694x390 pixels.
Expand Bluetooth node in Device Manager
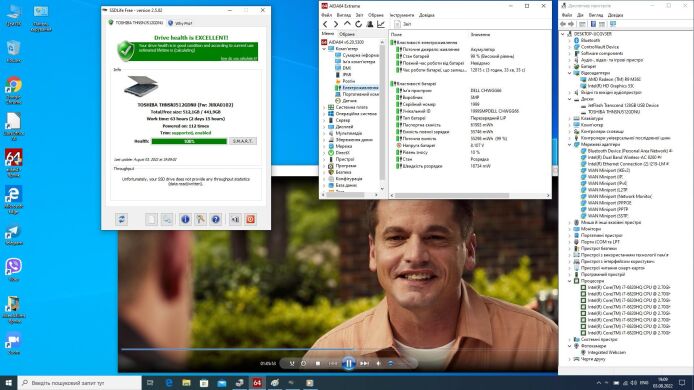coord(570,40)
